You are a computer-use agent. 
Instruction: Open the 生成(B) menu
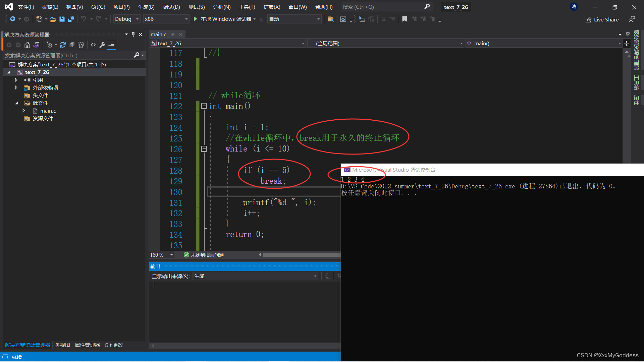pos(146,7)
